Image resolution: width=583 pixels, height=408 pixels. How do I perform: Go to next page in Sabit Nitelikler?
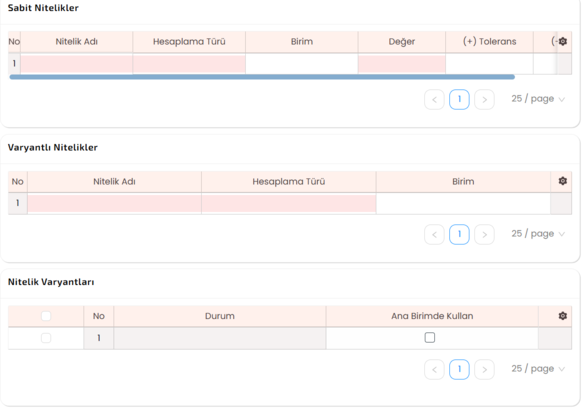click(x=484, y=99)
